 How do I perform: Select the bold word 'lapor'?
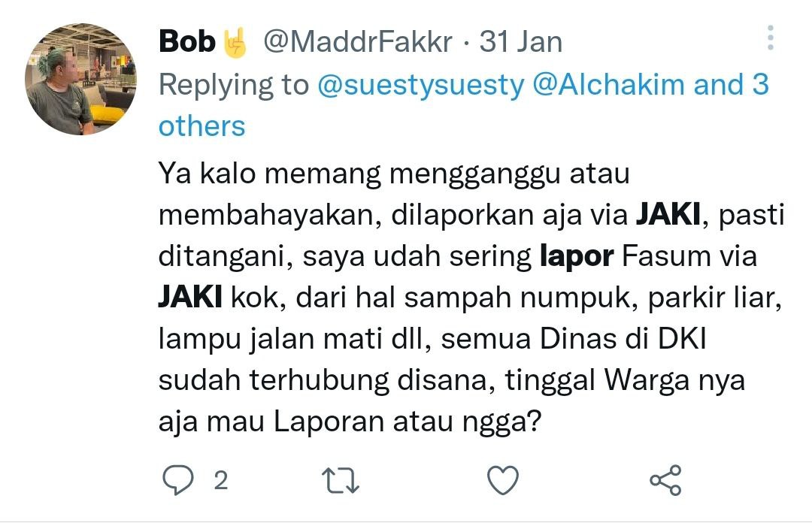tap(577, 256)
